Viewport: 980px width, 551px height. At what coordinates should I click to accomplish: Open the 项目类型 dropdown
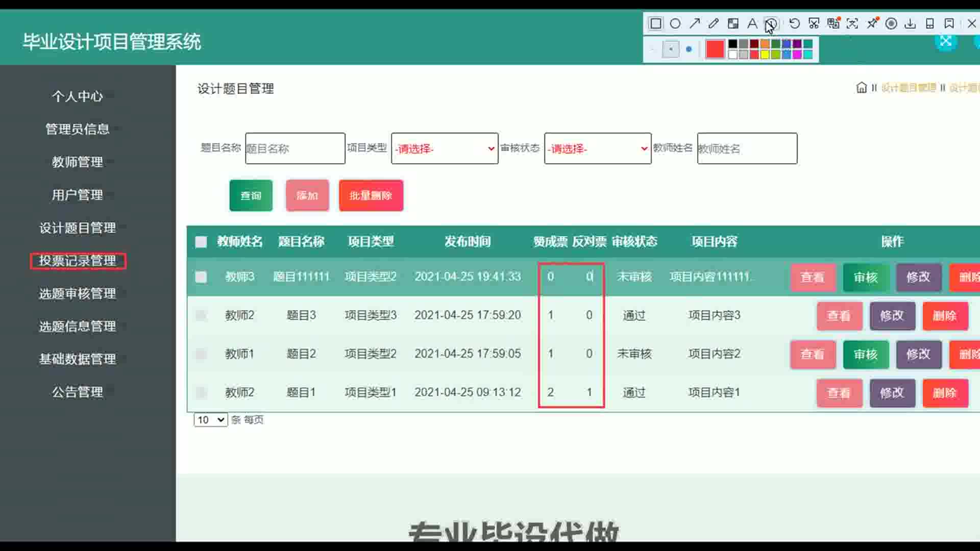click(x=445, y=148)
